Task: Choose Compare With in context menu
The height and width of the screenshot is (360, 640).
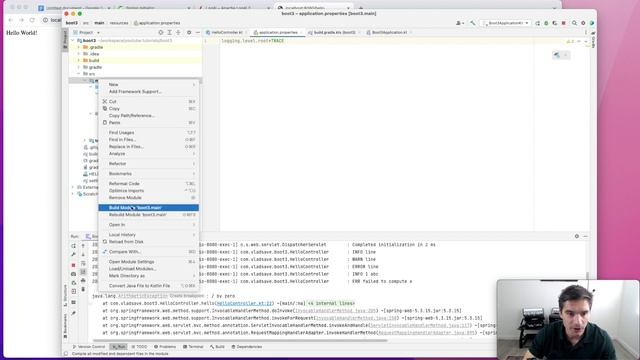Action: (x=149, y=252)
